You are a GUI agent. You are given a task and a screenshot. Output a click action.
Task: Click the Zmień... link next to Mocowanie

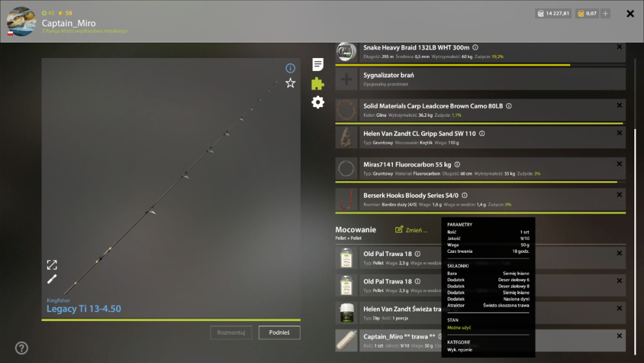(x=411, y=230)
